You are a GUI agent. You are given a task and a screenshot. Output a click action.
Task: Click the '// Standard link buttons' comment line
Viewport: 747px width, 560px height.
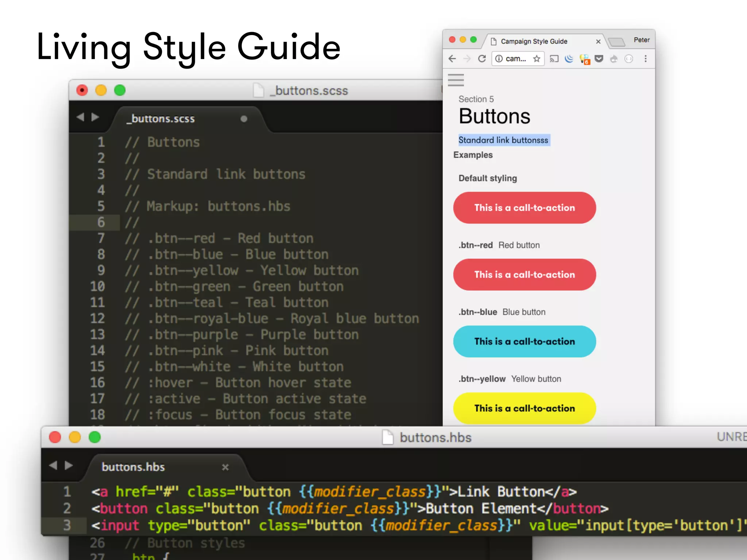point(215,174)
